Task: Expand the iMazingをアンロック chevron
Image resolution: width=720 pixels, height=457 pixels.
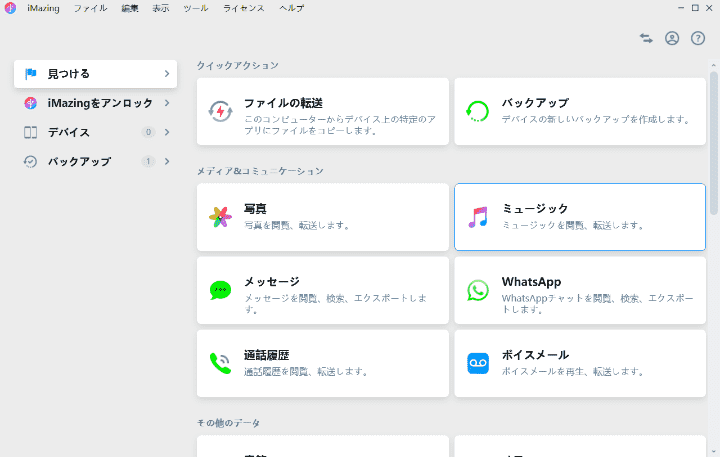Action: click(x=167, y=103)
